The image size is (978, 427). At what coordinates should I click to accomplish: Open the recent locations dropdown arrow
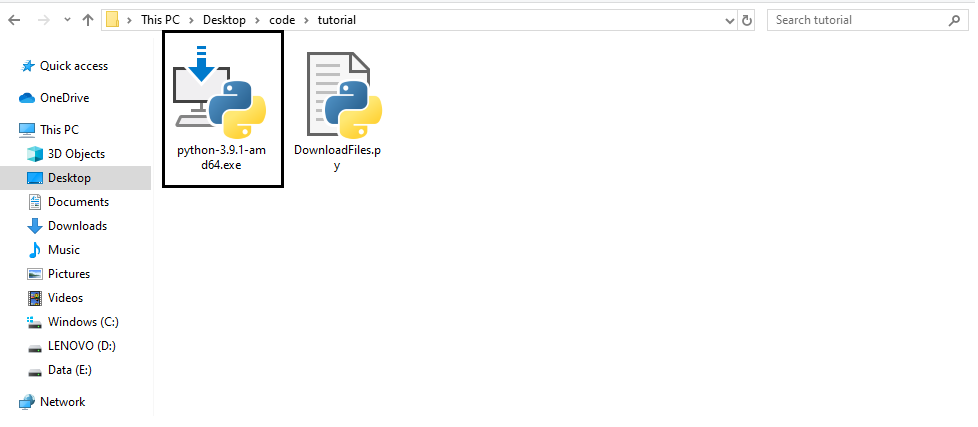click(68, 20)
